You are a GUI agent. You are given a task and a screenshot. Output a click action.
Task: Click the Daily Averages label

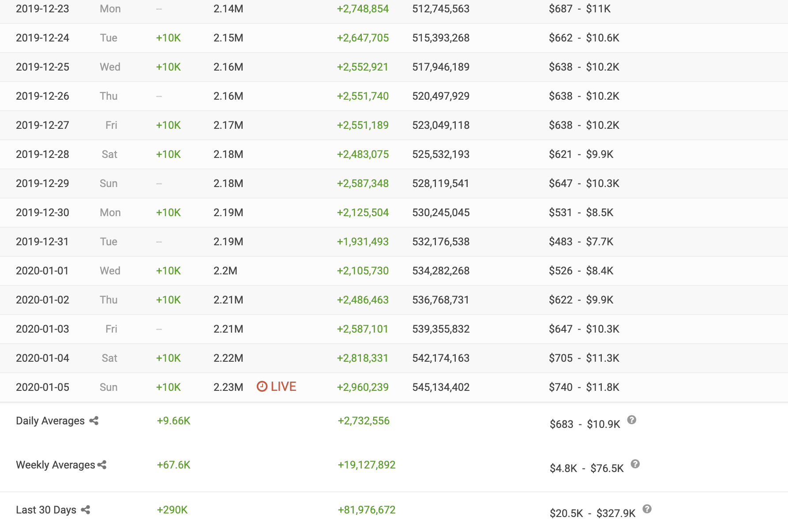(50, 421)
